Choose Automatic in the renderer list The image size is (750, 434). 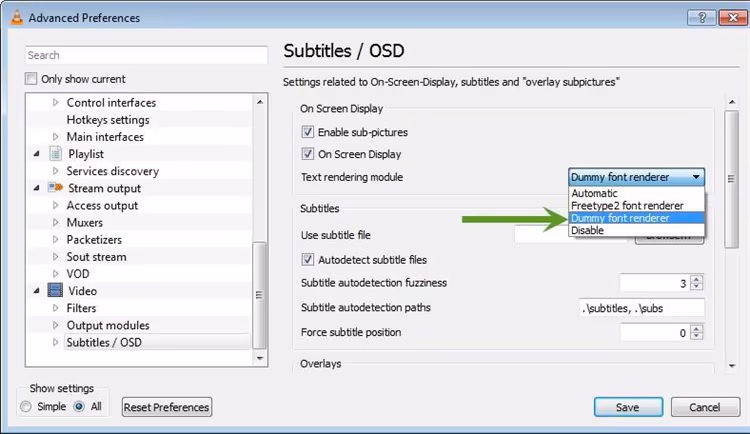tap(637, 193)
